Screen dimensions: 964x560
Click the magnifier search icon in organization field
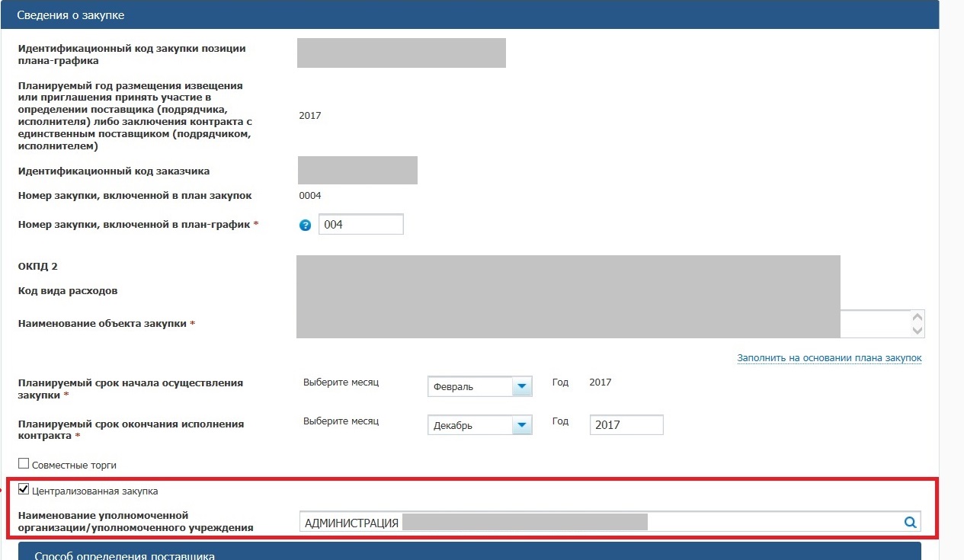[x=909, y=522]
